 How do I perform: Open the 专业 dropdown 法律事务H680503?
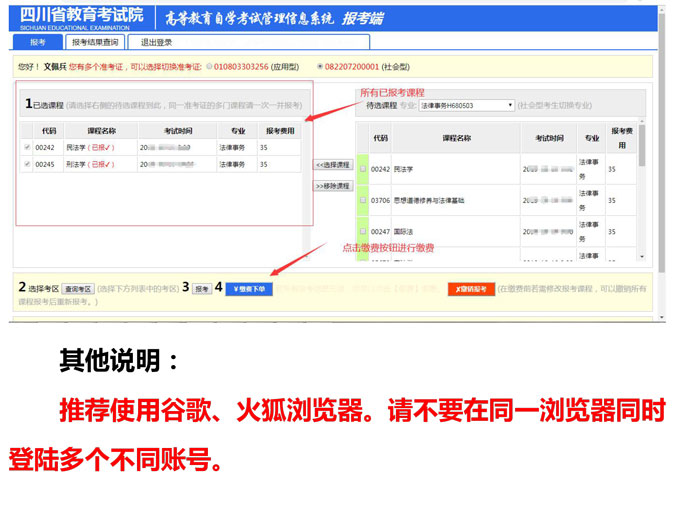(x=466, y=105)
